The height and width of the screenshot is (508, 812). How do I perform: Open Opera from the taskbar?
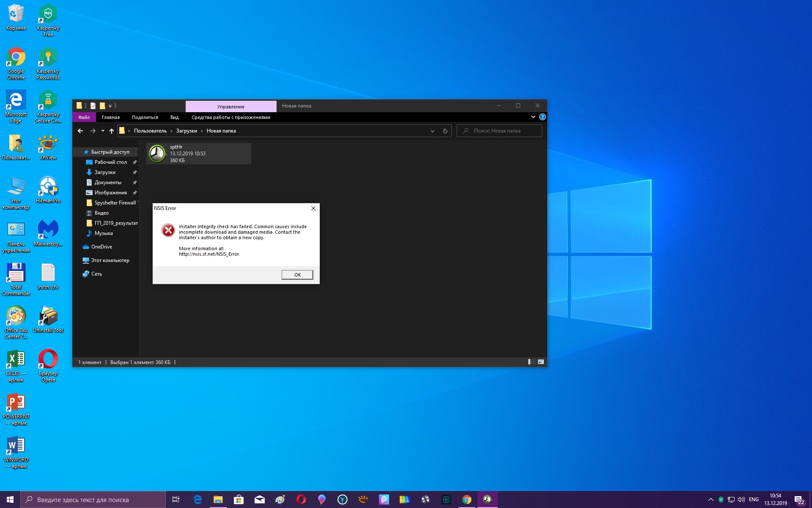(x=301, y=500)
